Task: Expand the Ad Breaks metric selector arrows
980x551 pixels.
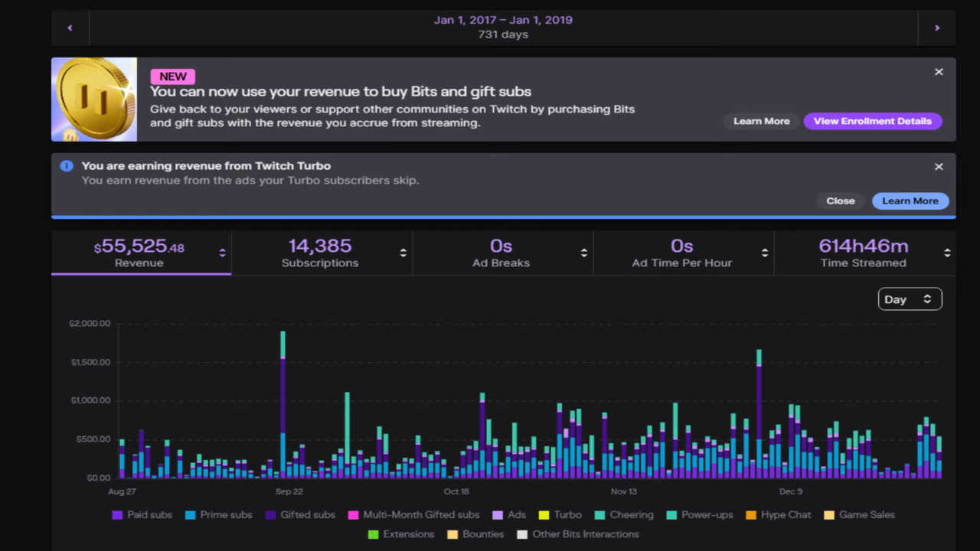Action: click(x=583, y=253)
